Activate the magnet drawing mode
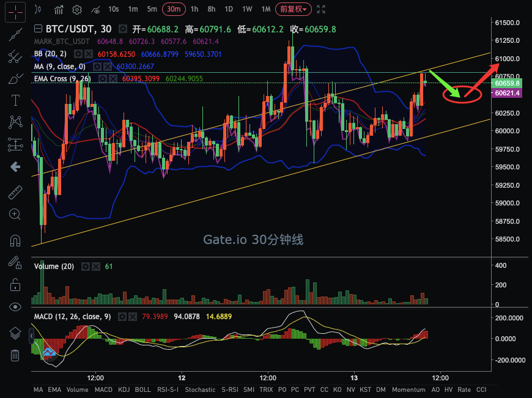The image size is (532, 398). pos(15,238)
